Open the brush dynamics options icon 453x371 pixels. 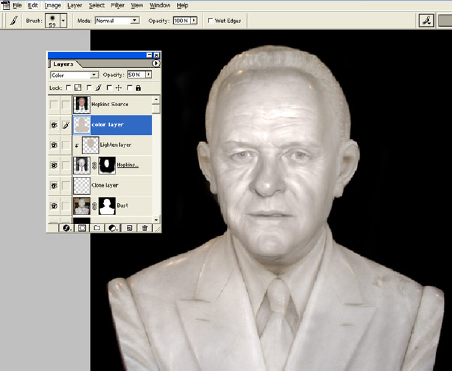[x=426, y=21]
